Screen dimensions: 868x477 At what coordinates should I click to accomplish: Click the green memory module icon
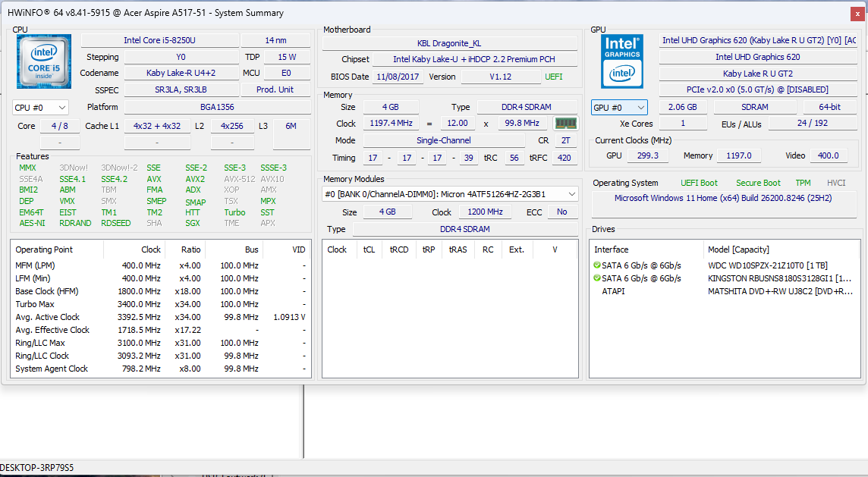tap(566, 124)
